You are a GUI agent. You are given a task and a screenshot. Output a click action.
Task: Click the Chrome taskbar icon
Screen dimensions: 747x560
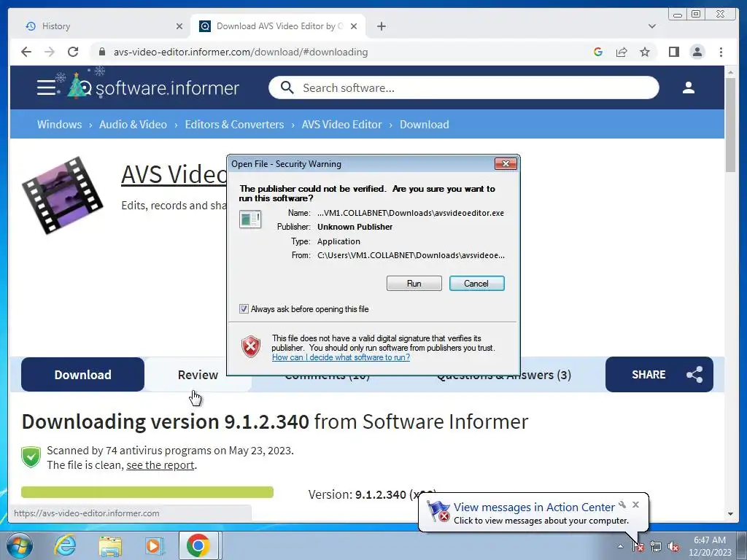pos(199,545)
